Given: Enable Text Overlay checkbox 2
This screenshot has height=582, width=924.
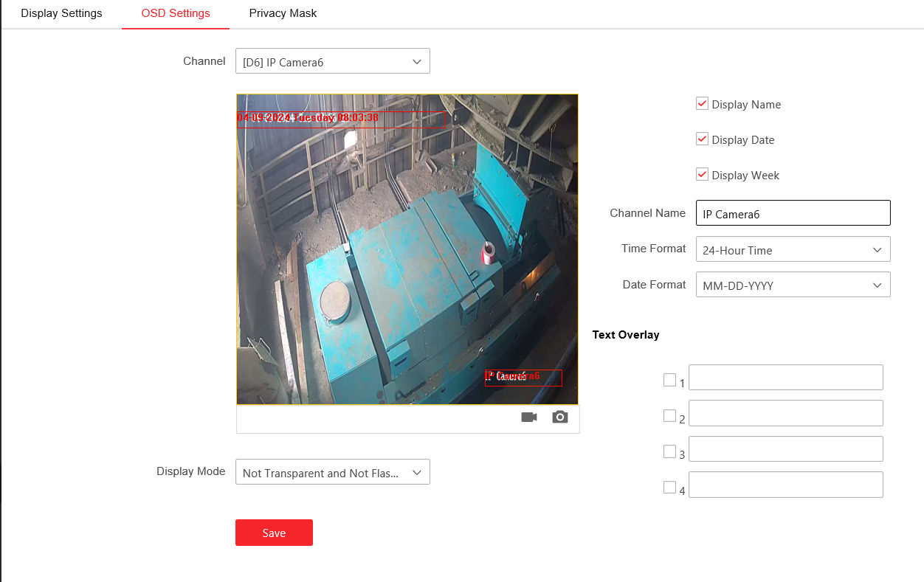Looking at the screenshot, I should click(669, 415).
